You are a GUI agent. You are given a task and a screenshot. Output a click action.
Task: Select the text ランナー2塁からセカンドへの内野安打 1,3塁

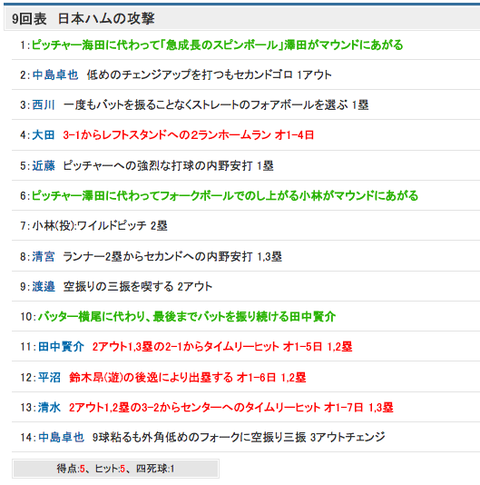tap(173, 257)
